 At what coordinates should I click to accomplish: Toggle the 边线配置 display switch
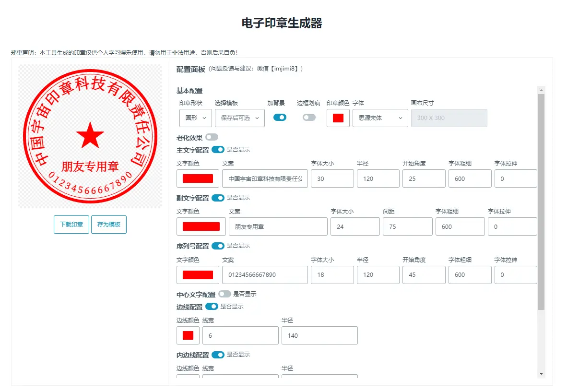[212, 306]
